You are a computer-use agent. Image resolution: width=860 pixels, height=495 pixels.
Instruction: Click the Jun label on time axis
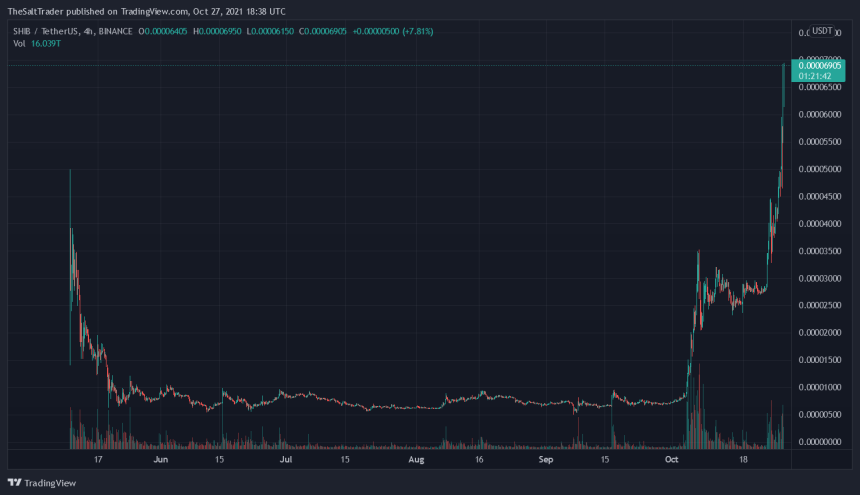pyautogui.click(x=161, y=460)
